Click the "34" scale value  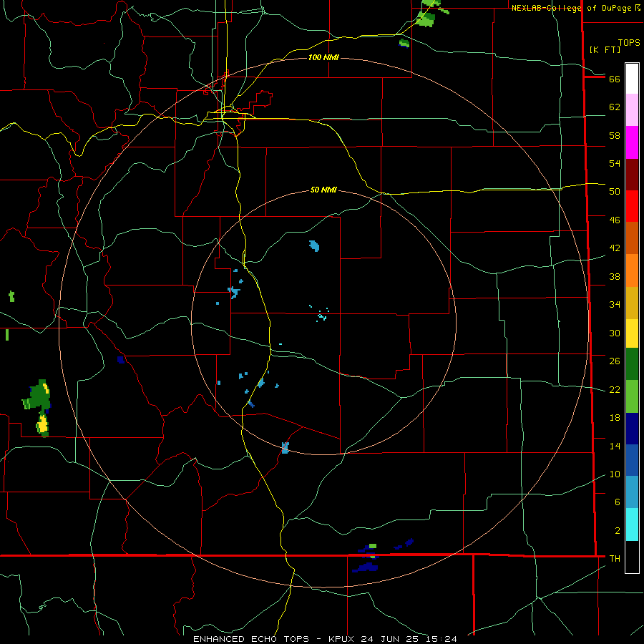[x=615, y=305]
